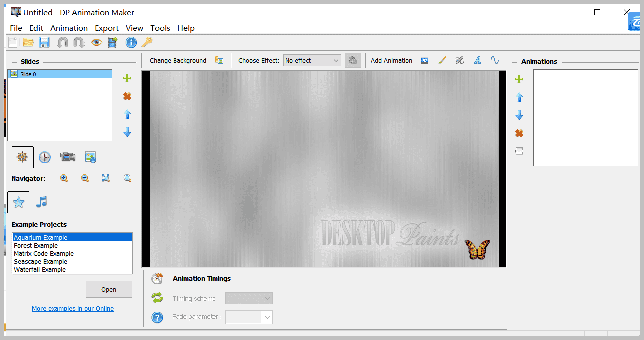Add a Text animation with the A icon
Viewport: 644px width, 340px height.
(477, 60)
